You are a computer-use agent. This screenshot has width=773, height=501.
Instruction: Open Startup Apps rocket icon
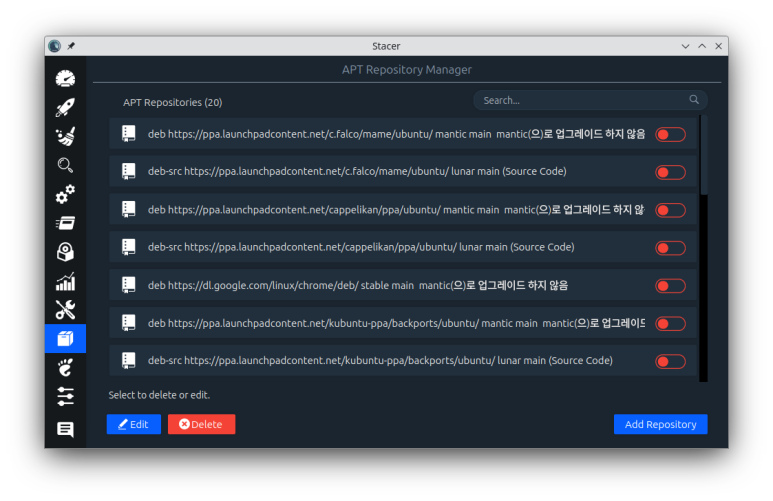coord(65,107)
